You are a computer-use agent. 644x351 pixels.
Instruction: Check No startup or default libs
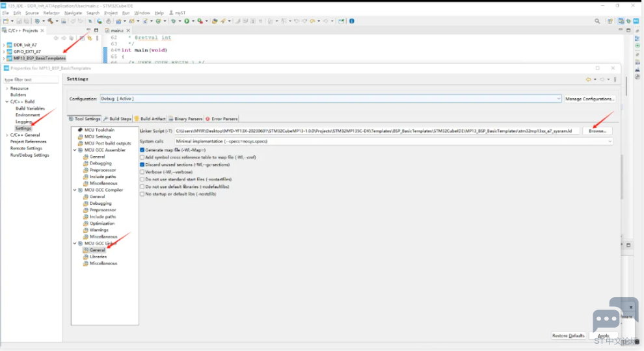pos(142,194)
